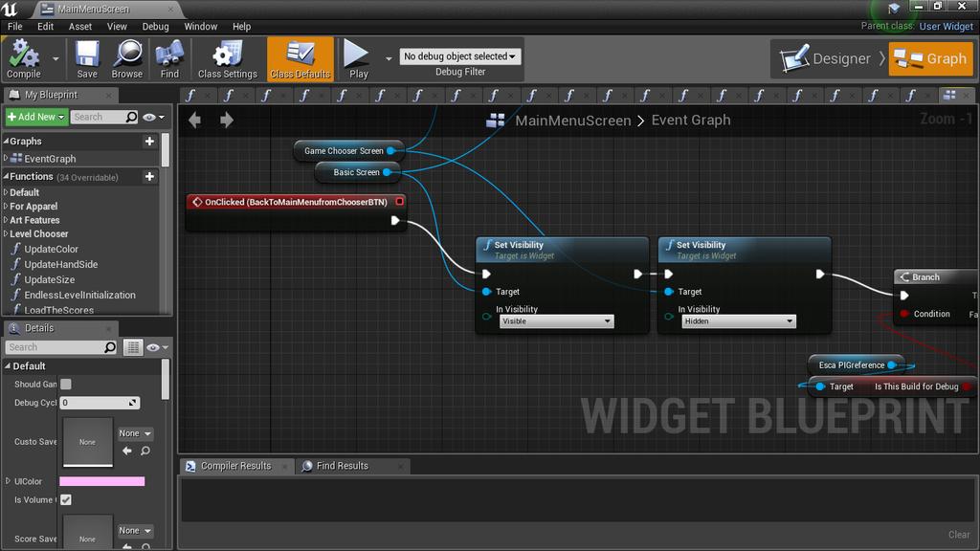
Task: Collapse Default details category
Action: (8, 366)
